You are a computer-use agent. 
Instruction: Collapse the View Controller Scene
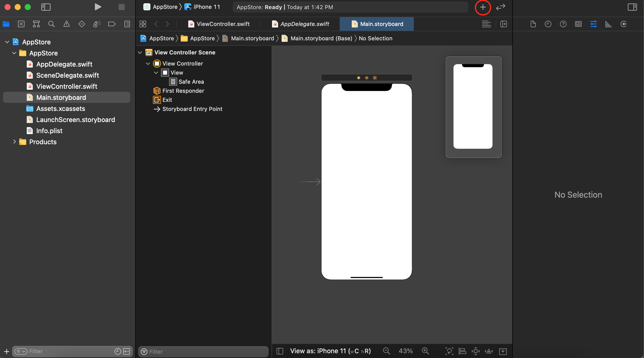click(140, 52)
